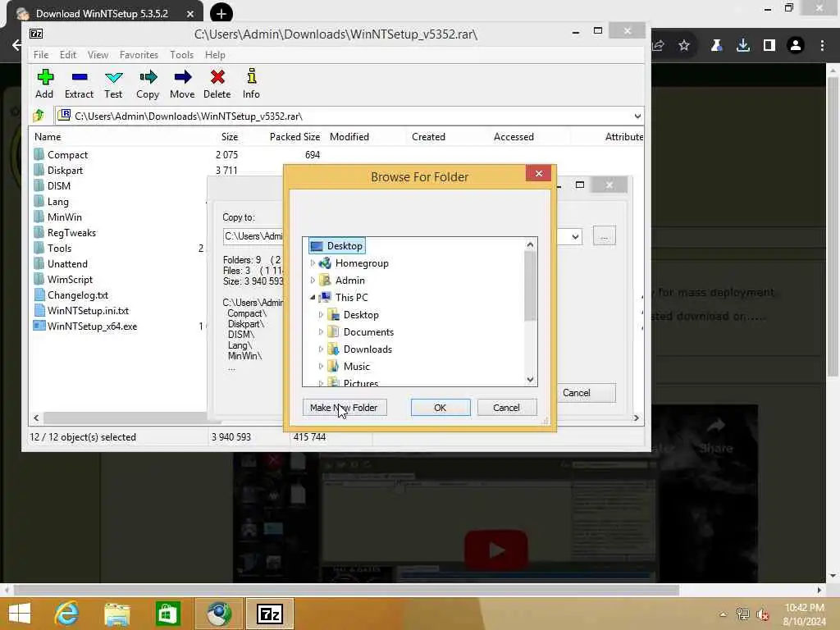Click the Windows Start button
The width and height of the screenshot is (840, 630).
(x=20, y=614)
